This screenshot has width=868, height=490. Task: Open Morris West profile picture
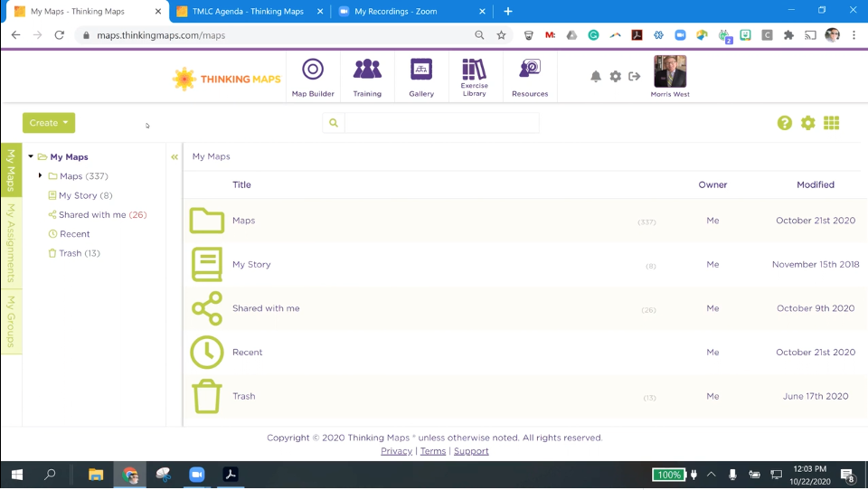click(x=670, y=71)
